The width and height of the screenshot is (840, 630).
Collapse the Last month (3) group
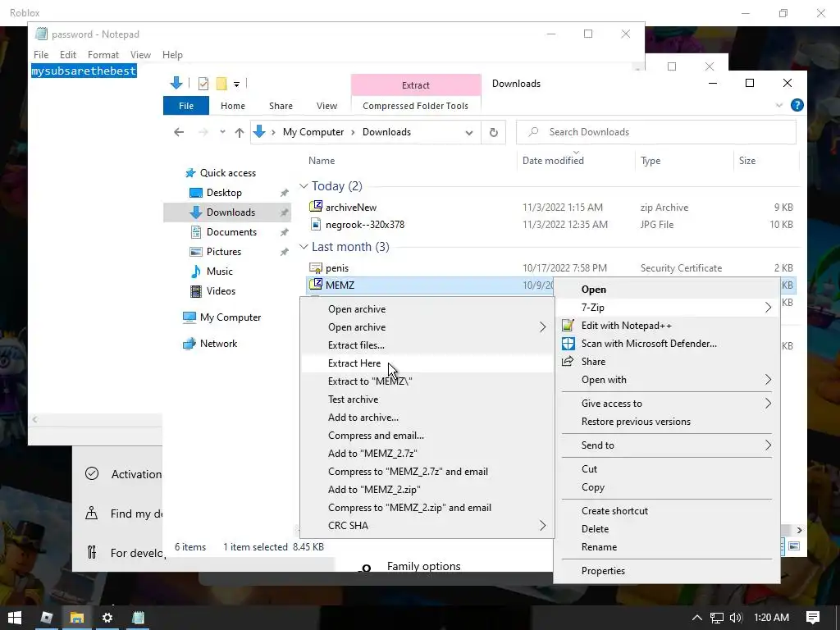(304, 247)
